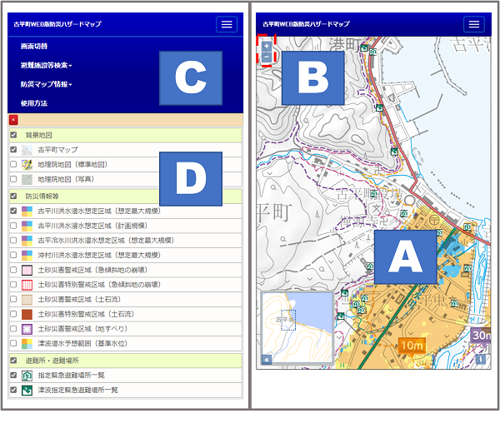Uncheck the 指定緊急避難場所一覧 checkbox
Viewport: 500px width, 448px height.
13,375
